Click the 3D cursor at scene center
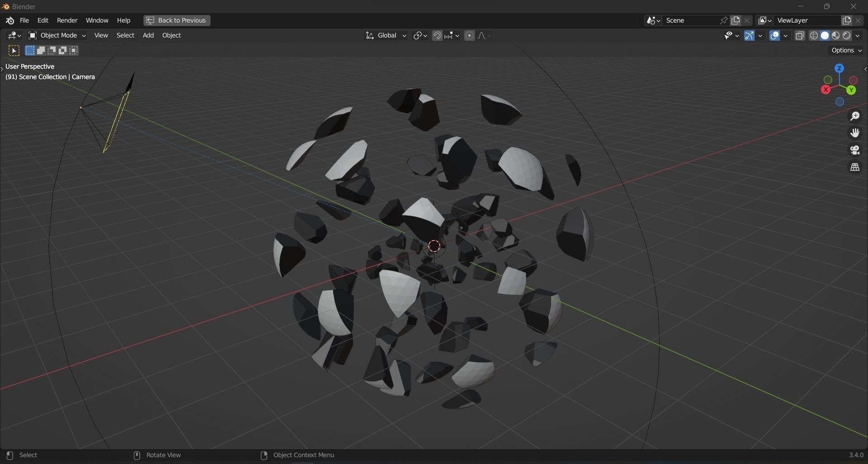 (434, 246)
